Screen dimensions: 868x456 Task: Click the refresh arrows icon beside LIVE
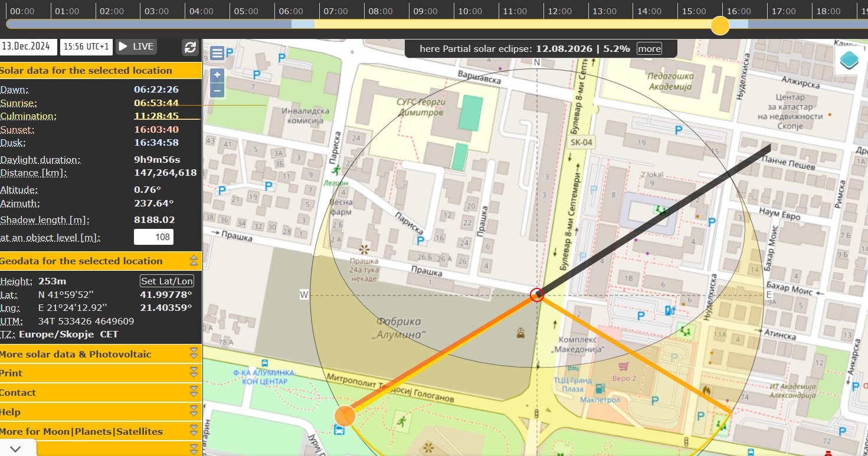[x=190, y=47]
